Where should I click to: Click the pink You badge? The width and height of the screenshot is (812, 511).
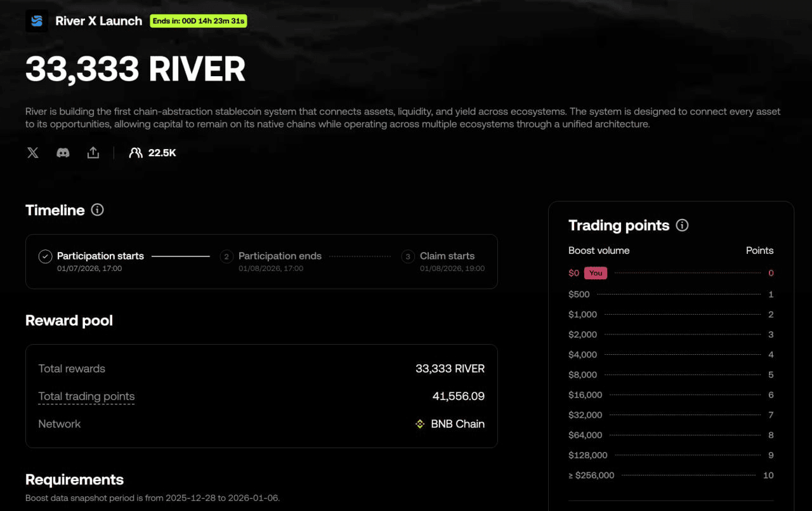pyautogui.click(x=596, y=273)
